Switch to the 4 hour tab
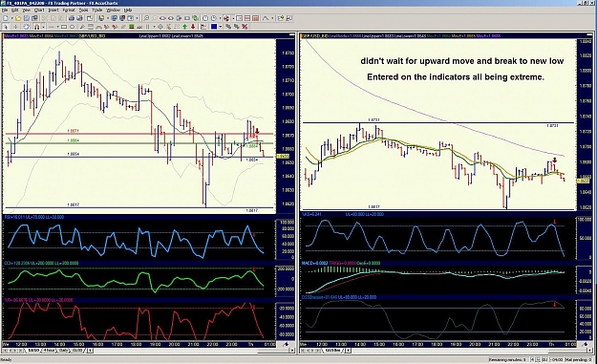 (49, 350)
